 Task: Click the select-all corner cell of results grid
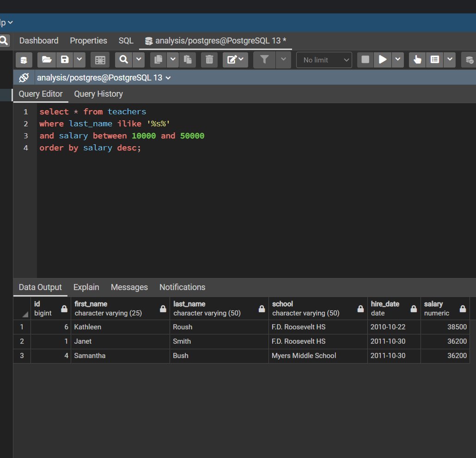click(x=22, y=309)
